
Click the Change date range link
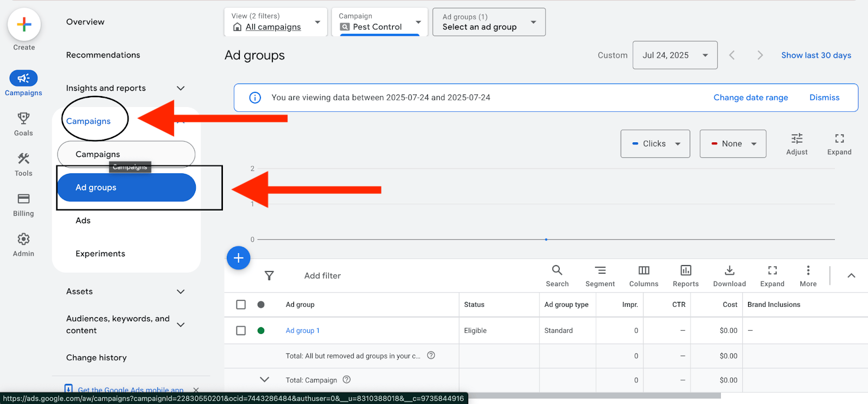pyautogui.click(x=750, y=98)
